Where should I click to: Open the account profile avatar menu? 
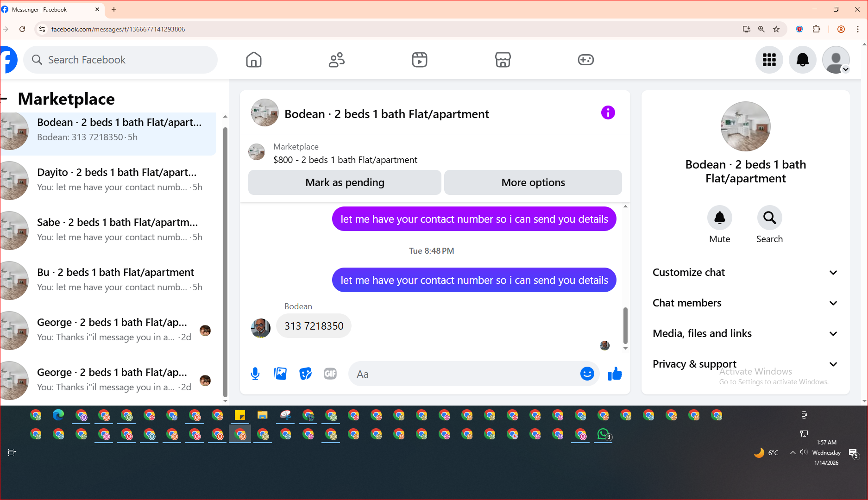point(836,60)
